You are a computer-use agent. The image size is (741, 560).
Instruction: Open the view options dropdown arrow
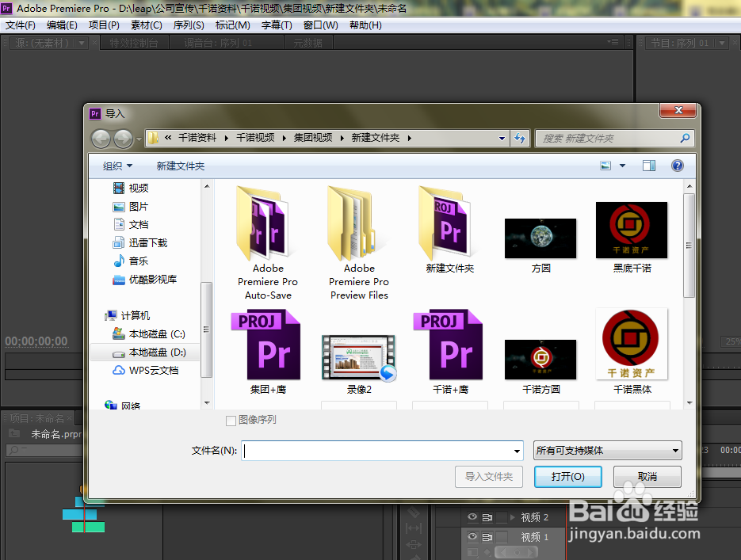pos(622,166)
